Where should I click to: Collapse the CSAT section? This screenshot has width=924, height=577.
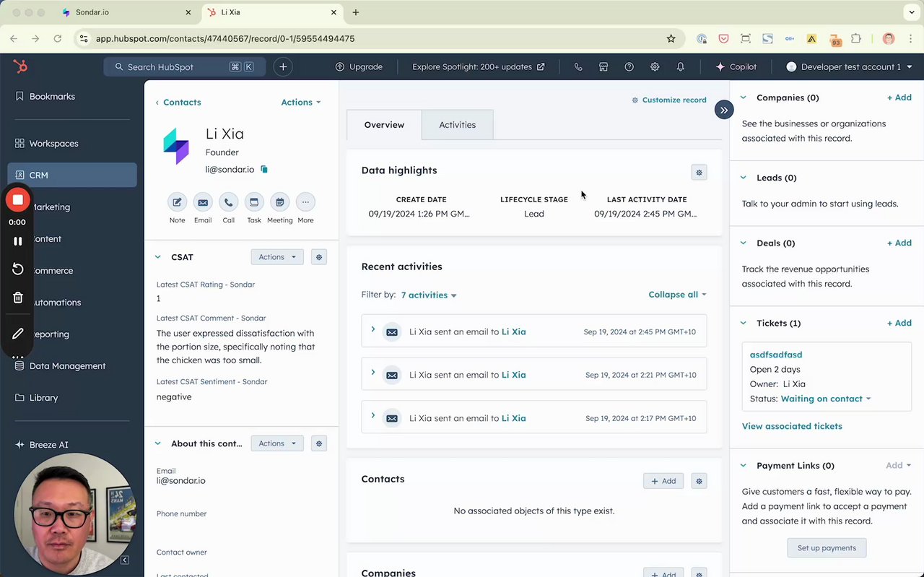(x=158, y=257)
